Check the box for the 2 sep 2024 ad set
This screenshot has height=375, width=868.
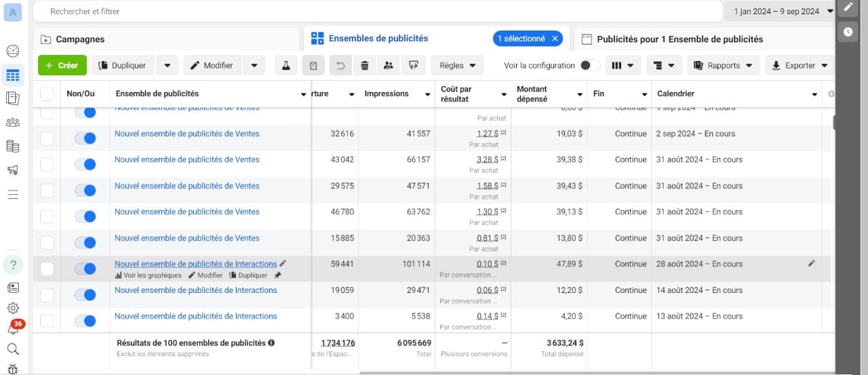[x=47, y=138]
